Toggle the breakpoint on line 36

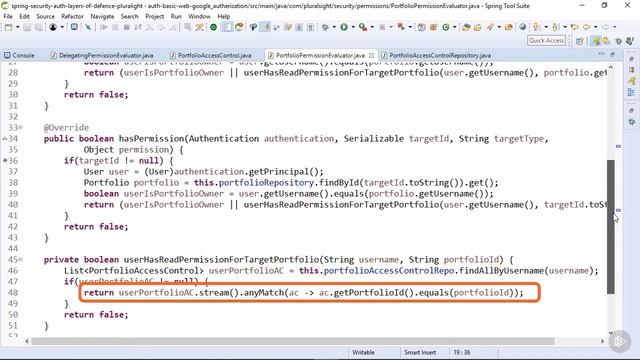5,160
